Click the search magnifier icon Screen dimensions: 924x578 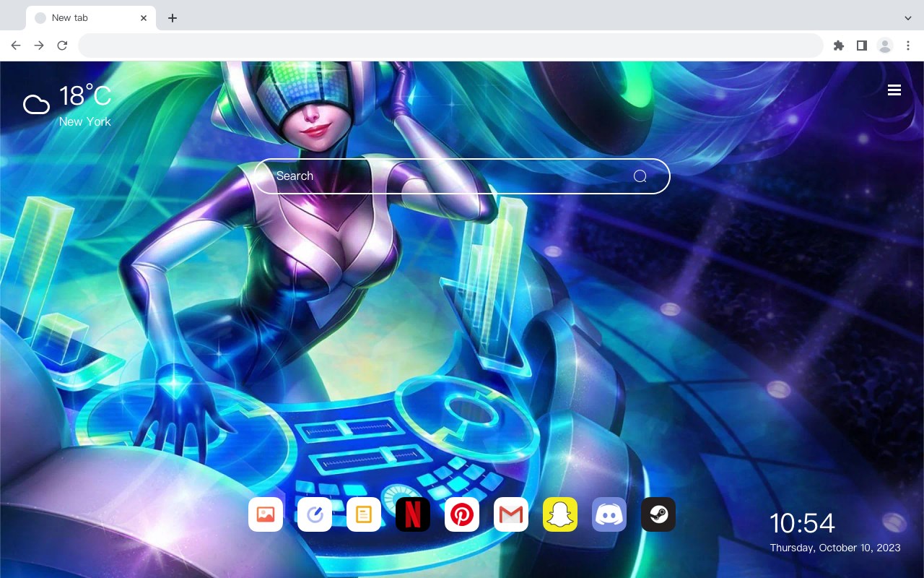tap(640, 176)
